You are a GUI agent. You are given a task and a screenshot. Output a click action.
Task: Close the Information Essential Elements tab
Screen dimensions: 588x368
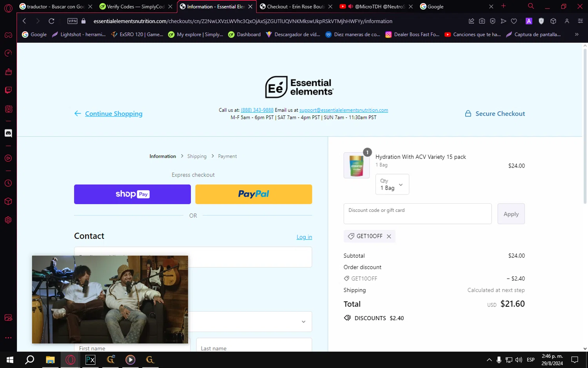click(x=250, y=7)
